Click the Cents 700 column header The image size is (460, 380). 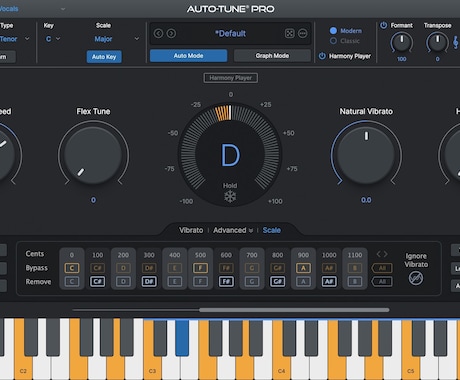point(252,255)
